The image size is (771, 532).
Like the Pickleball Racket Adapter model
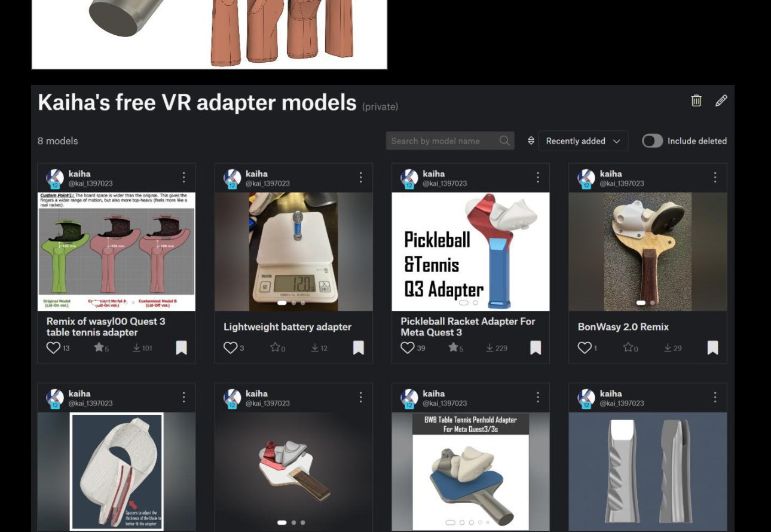408,348
